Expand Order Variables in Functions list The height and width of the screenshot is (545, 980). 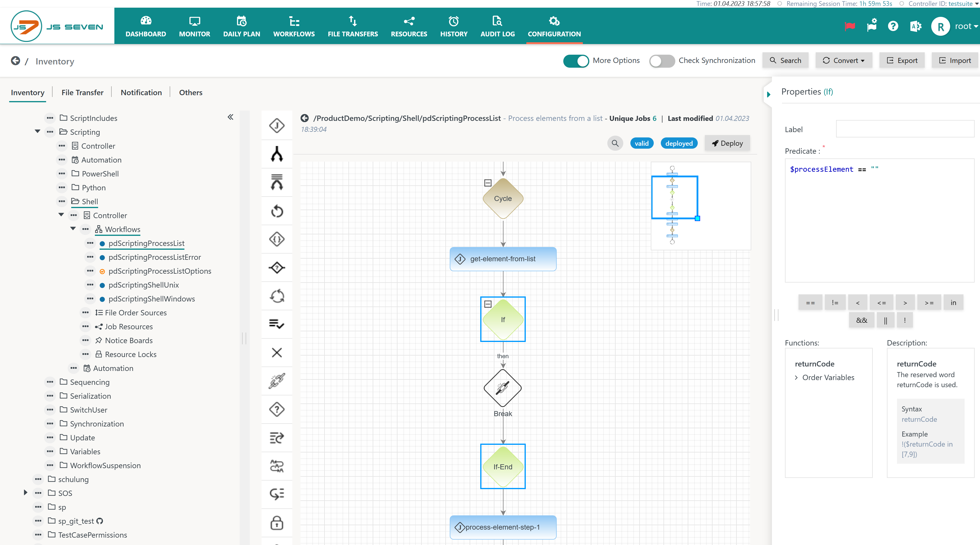(796, 377)
